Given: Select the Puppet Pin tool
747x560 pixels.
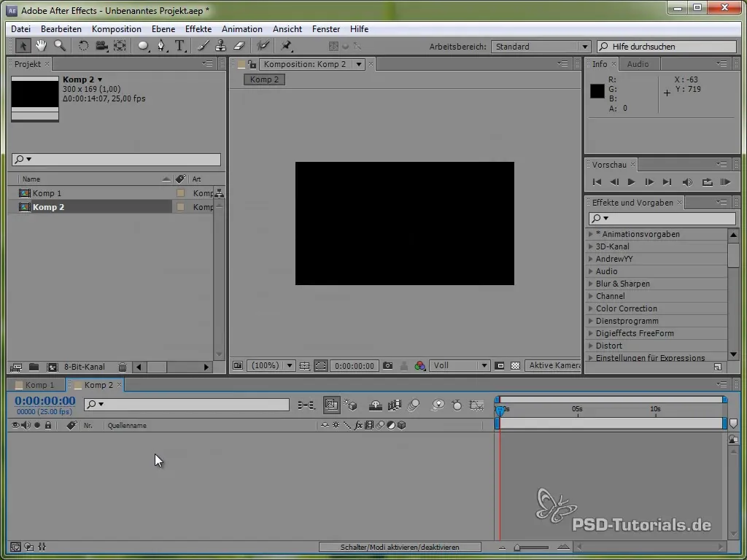Looking at the screenshot, I should (286, 46).
